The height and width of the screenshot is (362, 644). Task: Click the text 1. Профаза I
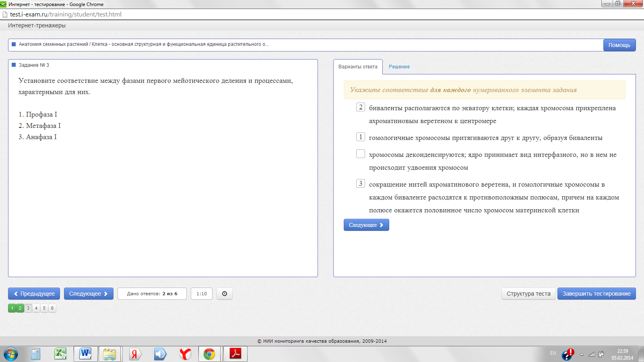[x=38, y=115]
